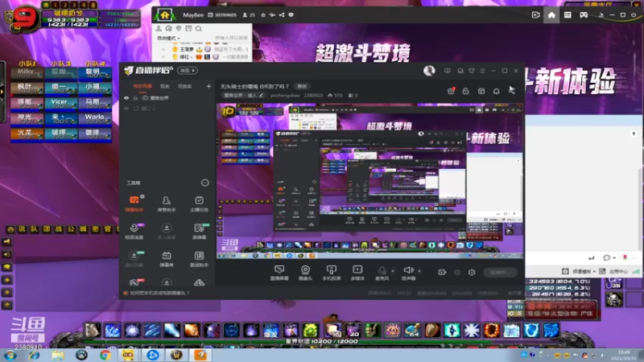This screenshot has width=644, height=362.
Task: Open layout panel icon above preview
Action: coord(481,91)
